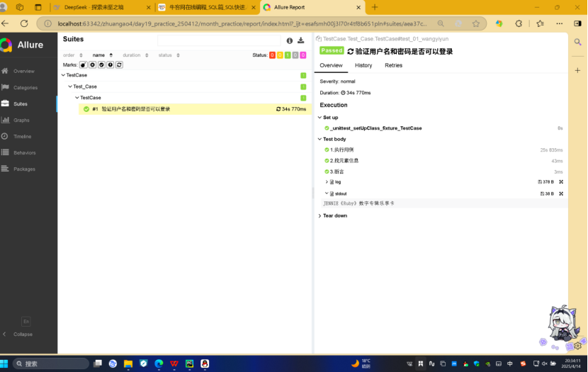Download suites CSV with download icon
Screen dimensions: 588x372
point(301,40)
